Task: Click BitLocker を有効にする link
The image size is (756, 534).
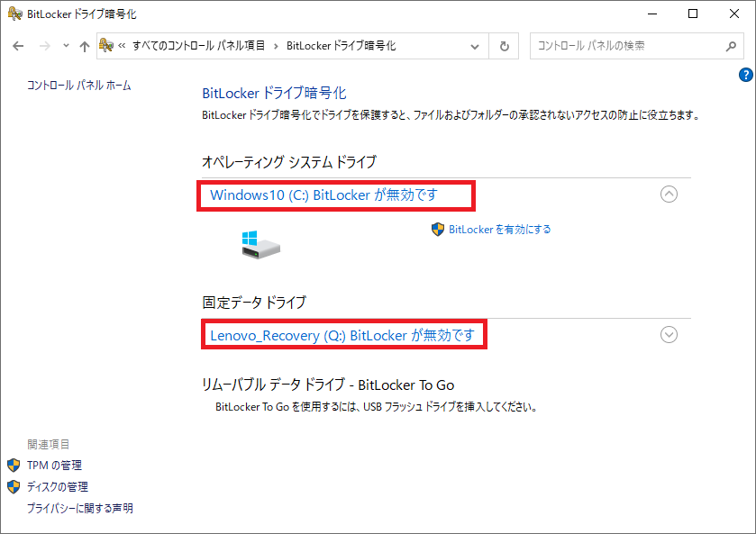Action: (499, 230)
